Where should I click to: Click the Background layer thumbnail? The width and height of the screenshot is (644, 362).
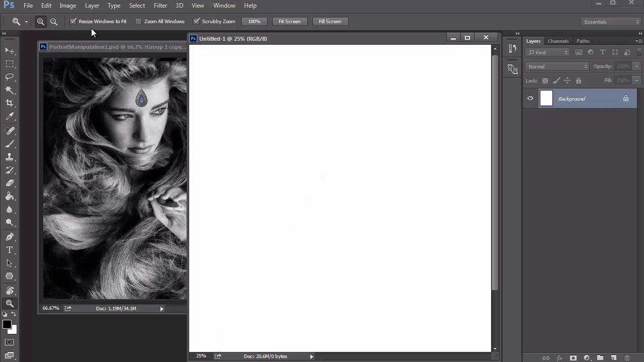click(x=546, y=99)
